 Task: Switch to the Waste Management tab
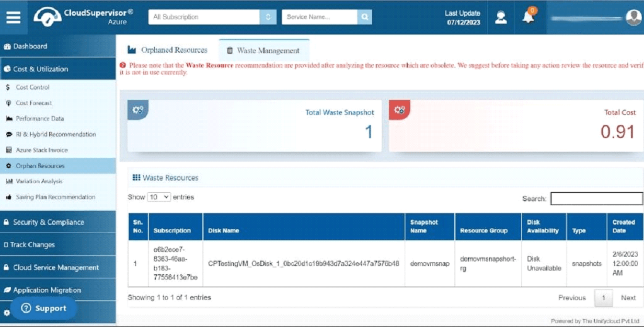263,51
